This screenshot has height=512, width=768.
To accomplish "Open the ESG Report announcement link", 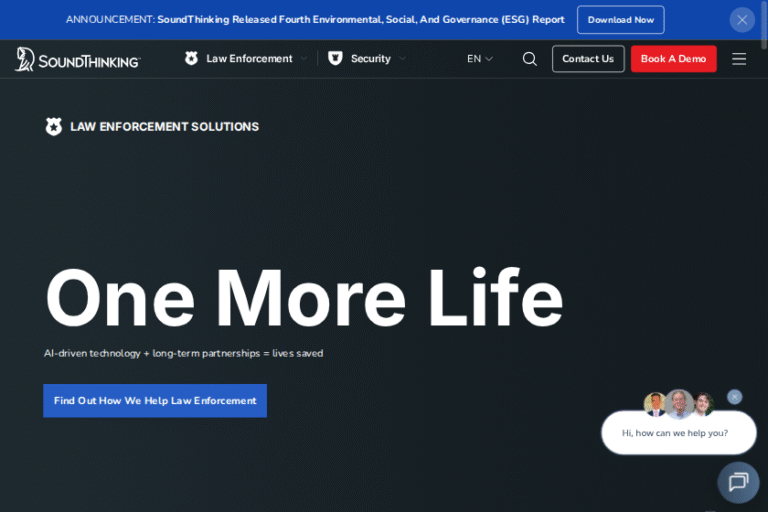I will (x=360, y=20).
